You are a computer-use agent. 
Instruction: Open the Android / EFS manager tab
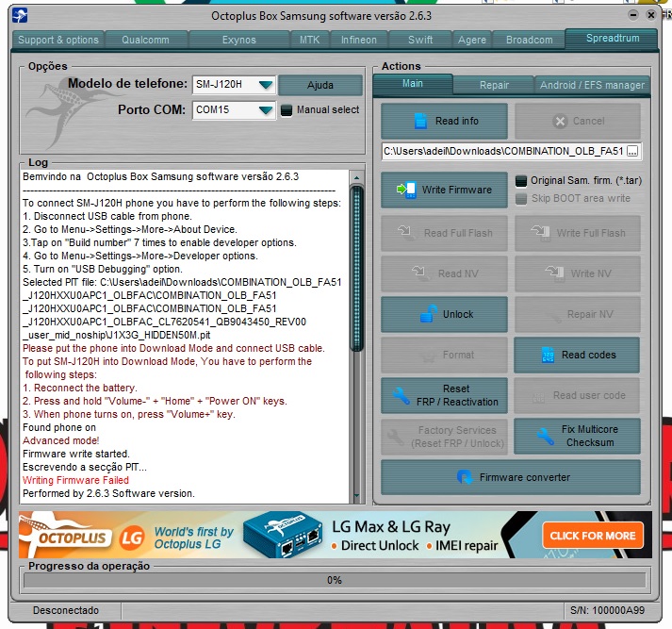(x=592, y=85)
